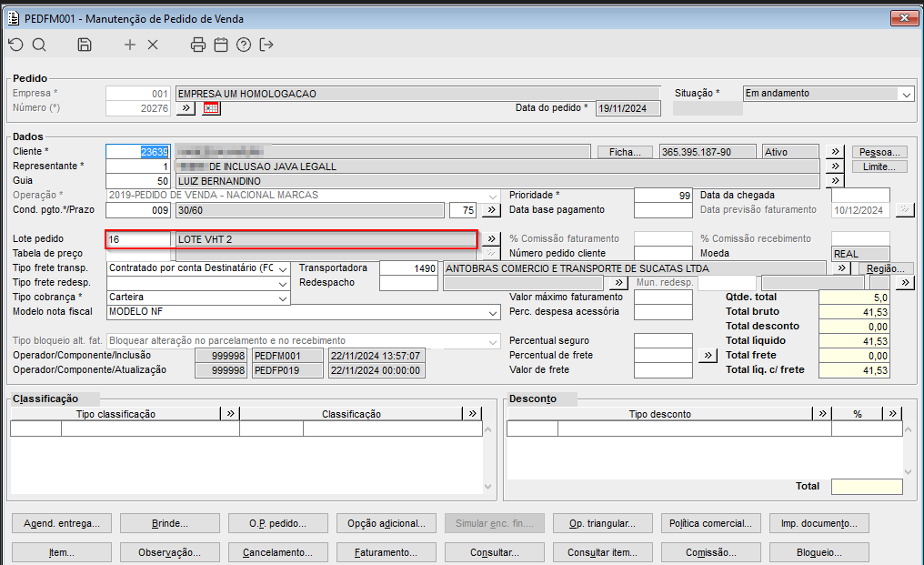
Task: Delete record using the X toolbar icon
Action: click(153, 45)
